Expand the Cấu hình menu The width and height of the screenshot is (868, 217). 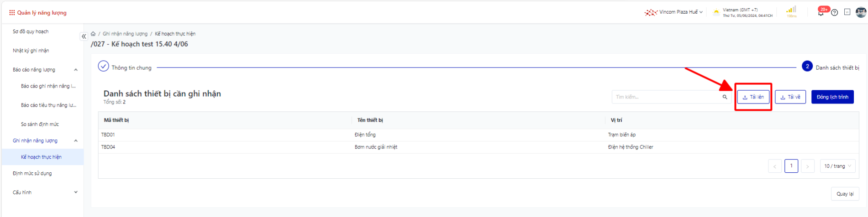pyautogui.click(x=76, y=192)
